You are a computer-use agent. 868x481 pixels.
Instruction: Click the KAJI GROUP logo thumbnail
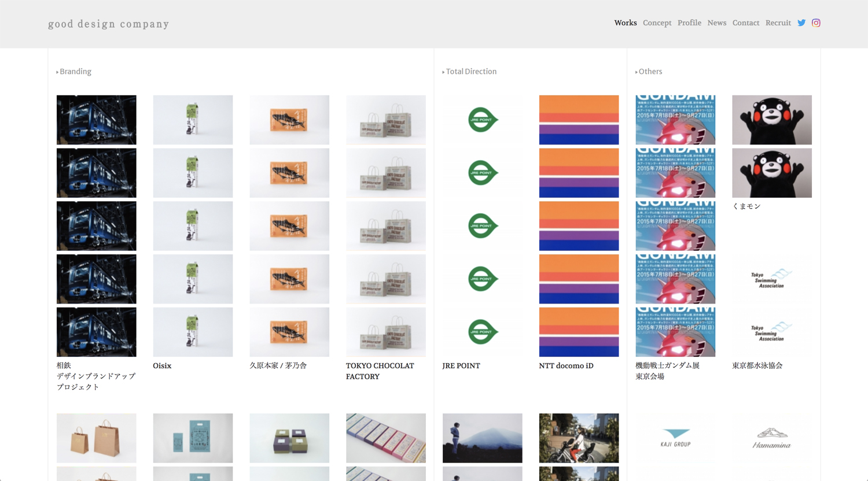click(675, 438)
